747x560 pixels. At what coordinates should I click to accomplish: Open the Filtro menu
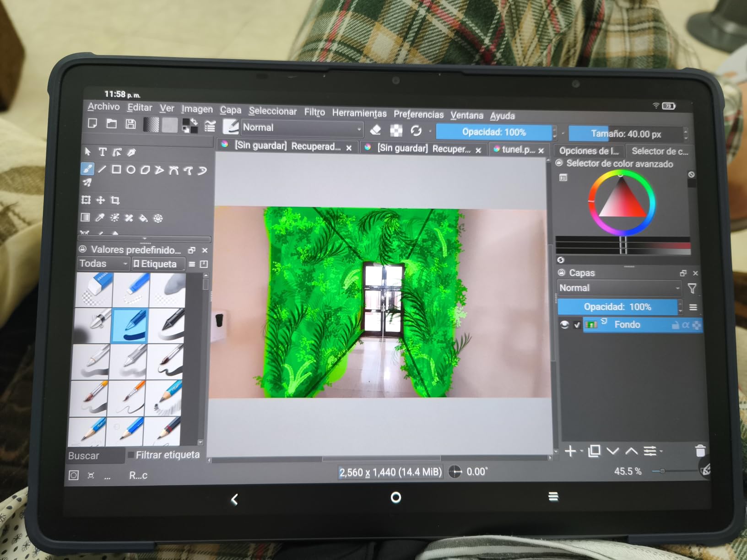coord(315,112)
